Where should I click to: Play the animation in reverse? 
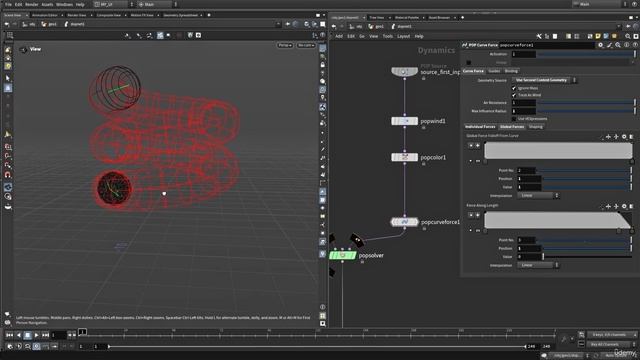pyautogui.click(x=18, y=335)
